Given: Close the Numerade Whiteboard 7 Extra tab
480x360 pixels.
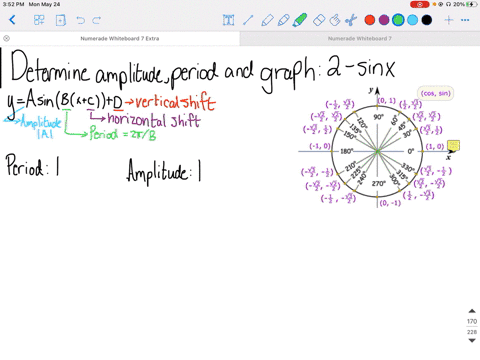Looking at the screenshot, I should tap(6, 38).
